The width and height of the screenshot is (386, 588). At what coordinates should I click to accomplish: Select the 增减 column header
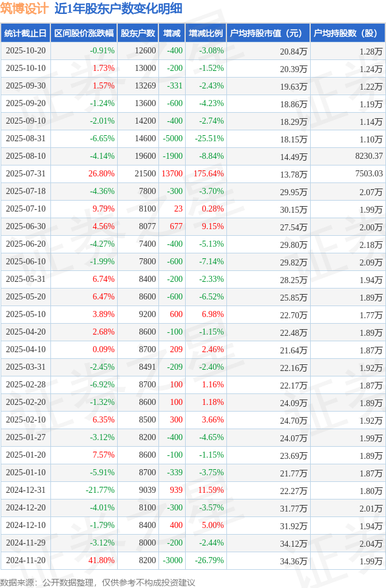(x=172, y=33)
